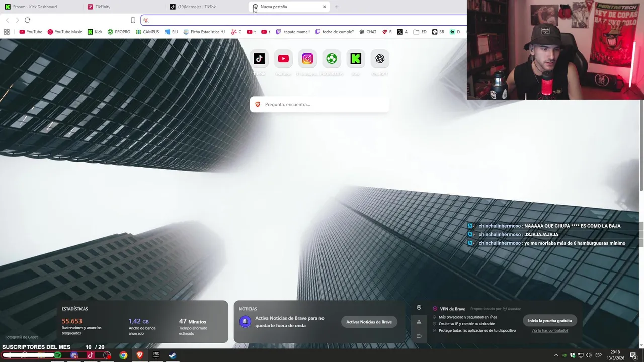This screenshot has width=644, height=362.
Task: Open the notification center with 2 alerts
Action: click(633, 355)
